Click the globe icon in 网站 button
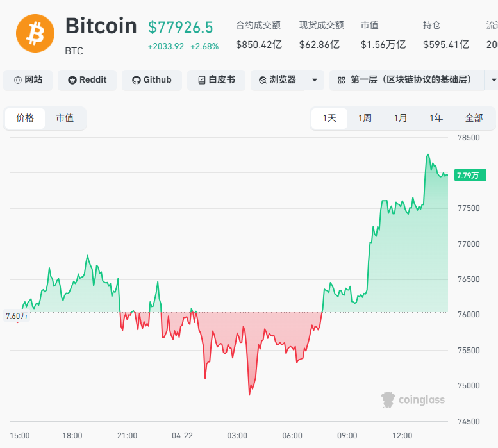 17,80
